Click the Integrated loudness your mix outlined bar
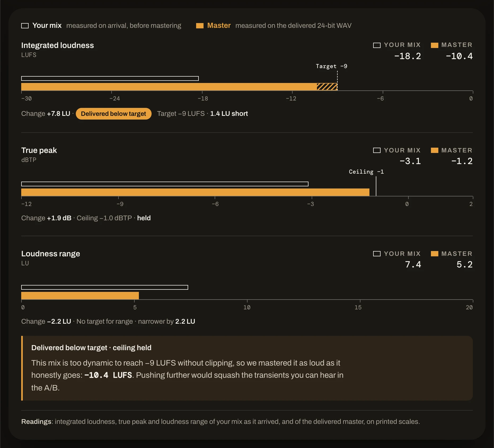Image resolution: width=494 pixels, height=448 pixels. click(110, 78)
